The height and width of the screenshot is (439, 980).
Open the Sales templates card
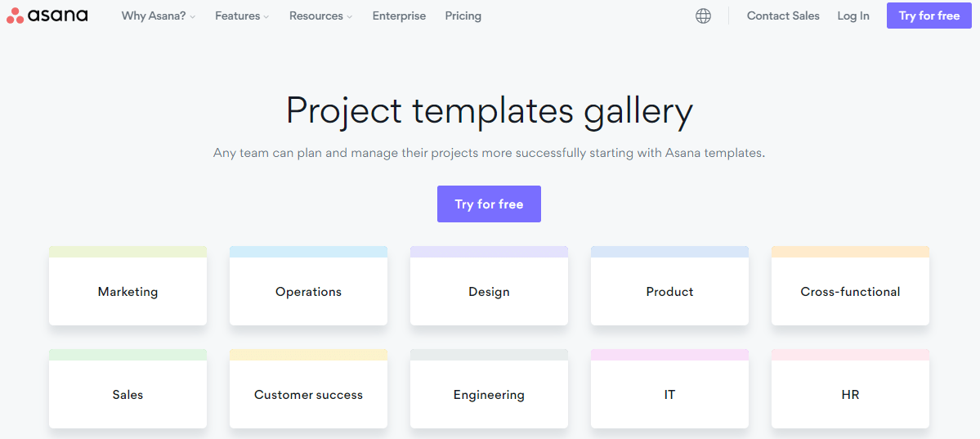pos(128,389)
